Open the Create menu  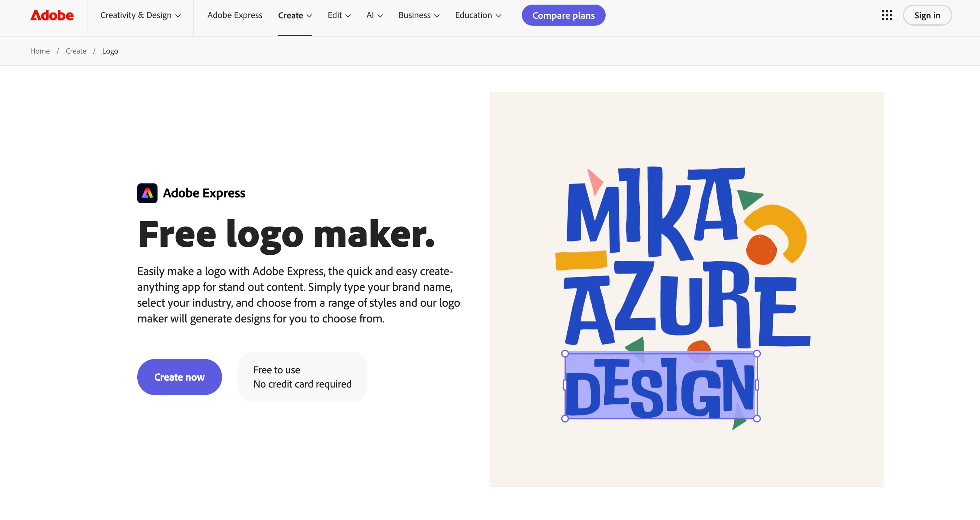295,15
